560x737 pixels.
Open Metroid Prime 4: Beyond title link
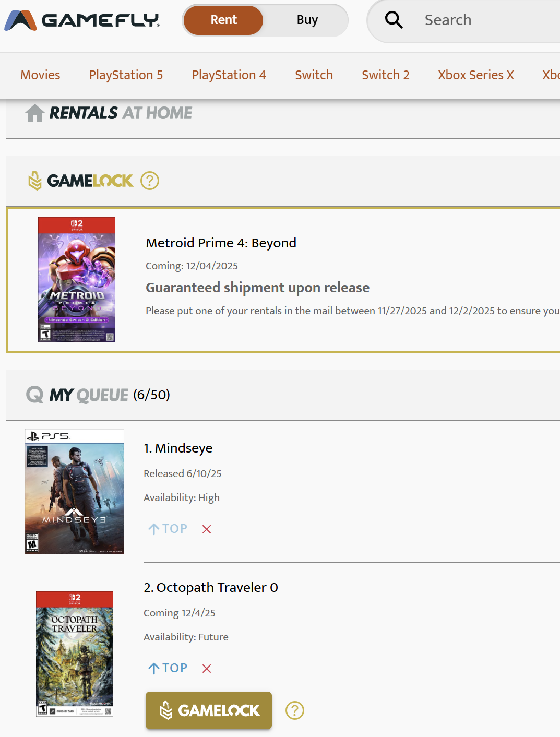221,243
